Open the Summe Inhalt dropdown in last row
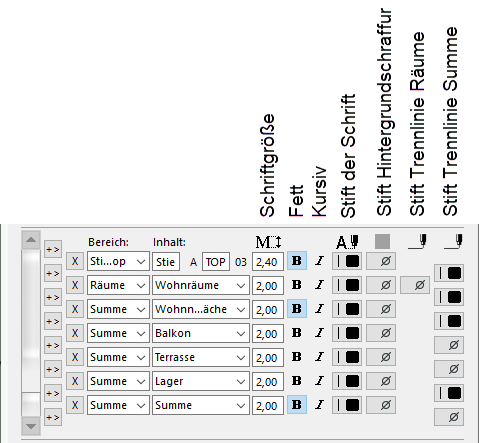 201,406
